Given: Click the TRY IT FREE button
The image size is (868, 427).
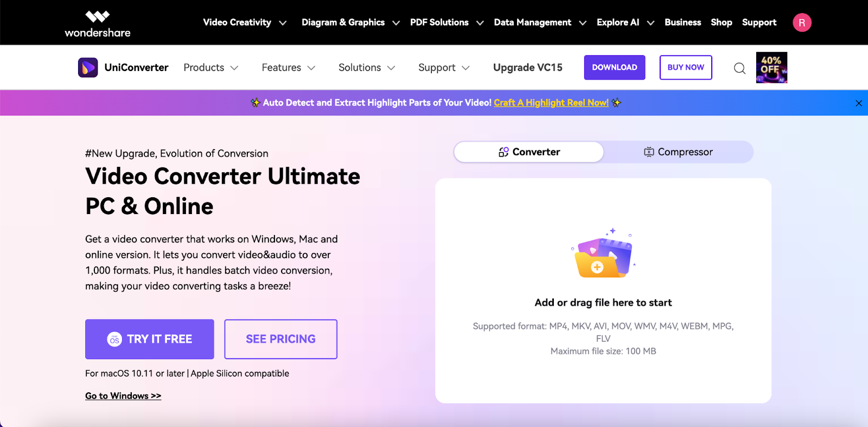Looking at the screenshot, I should (150, 339).
